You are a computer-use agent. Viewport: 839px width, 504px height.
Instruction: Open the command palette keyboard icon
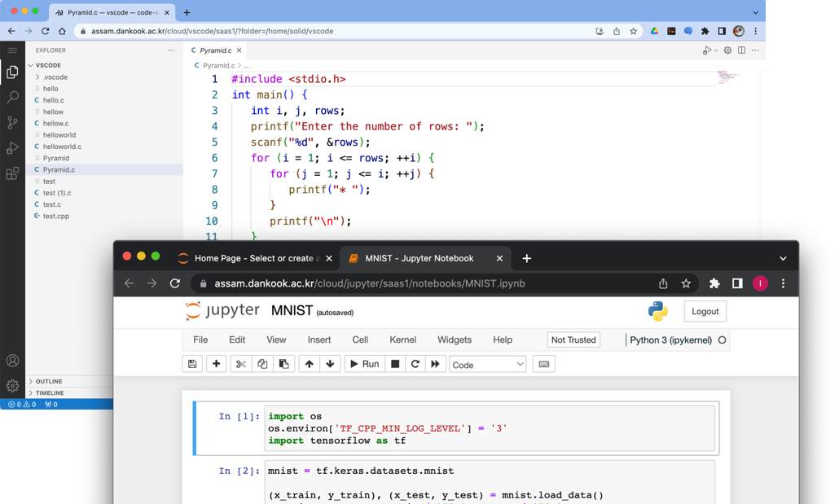pos(543,364)
